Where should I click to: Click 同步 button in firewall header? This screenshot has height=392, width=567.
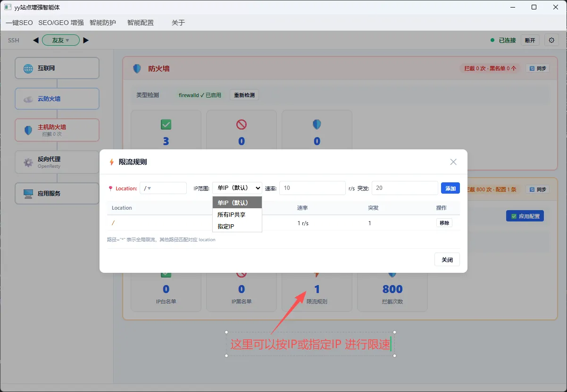tap(538, 68)
